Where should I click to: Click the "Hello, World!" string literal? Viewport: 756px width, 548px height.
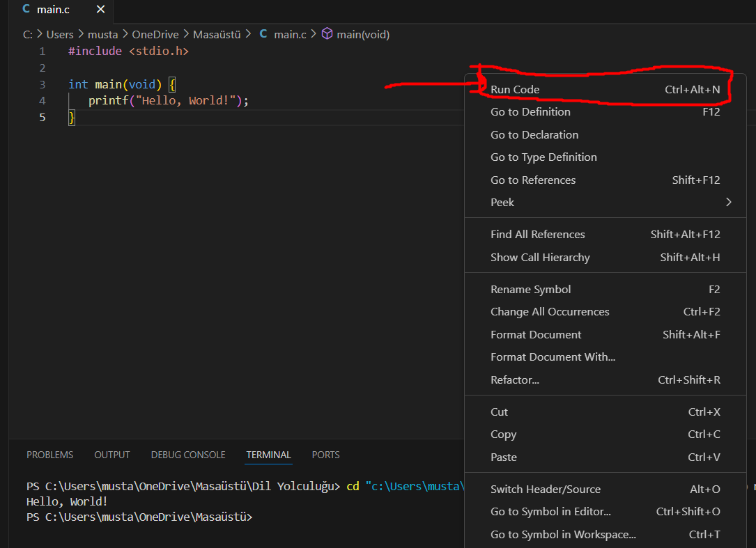pyautogui.click(x=185, y=101)
